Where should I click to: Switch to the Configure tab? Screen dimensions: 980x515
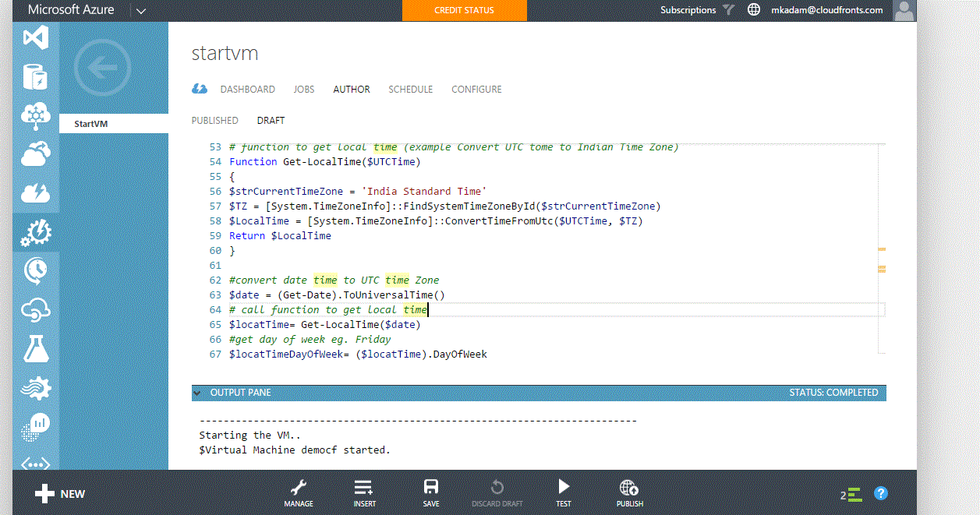click(x=476, y=90)
